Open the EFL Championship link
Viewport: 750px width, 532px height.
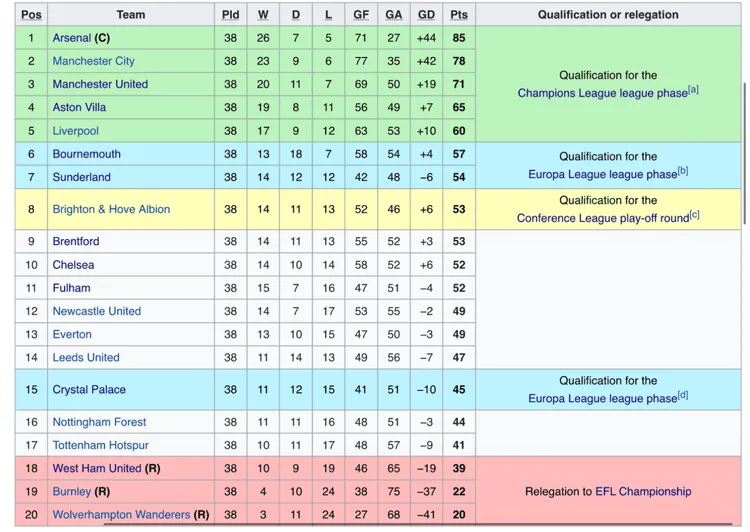[x=643, y=491]
